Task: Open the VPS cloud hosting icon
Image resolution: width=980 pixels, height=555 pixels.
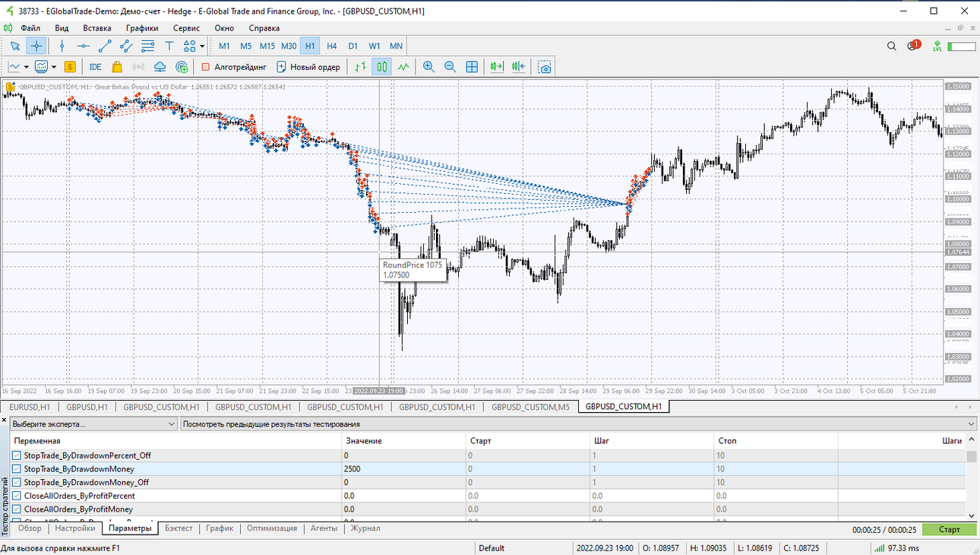Action: pyautogui.click(x=160, y=67)
